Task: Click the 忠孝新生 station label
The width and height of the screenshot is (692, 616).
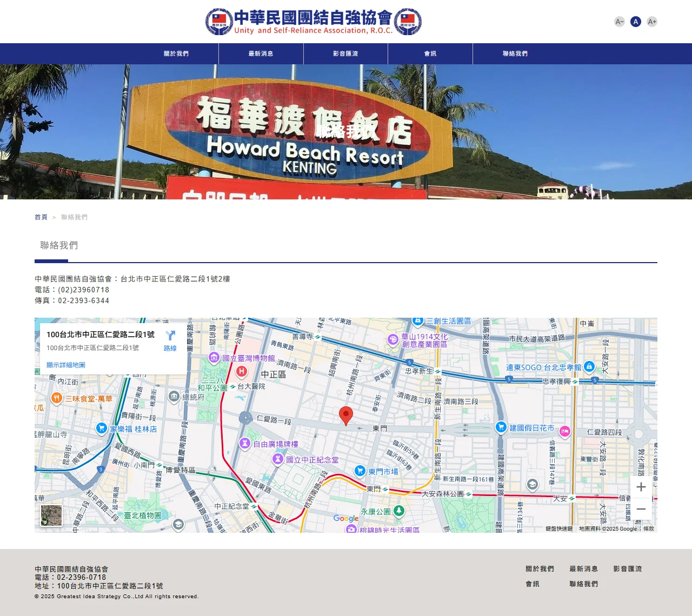Action: (420, 371)
